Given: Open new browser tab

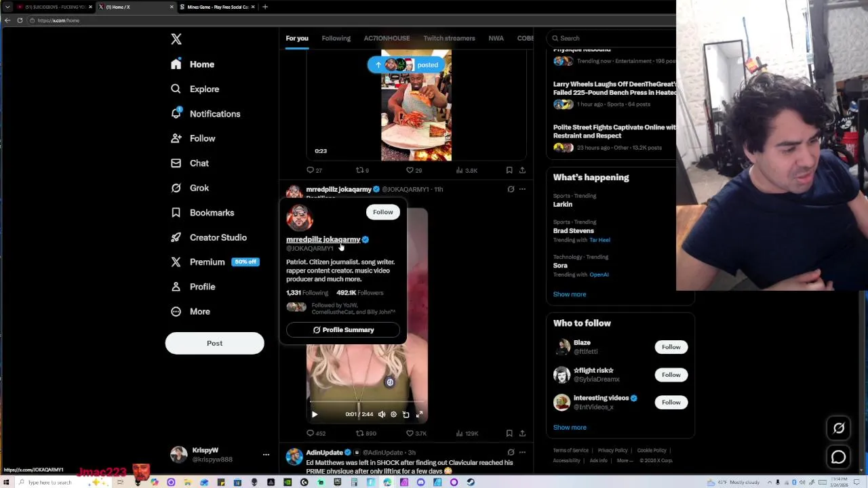Looking at the screenshot, I should [x=265, y=7].
